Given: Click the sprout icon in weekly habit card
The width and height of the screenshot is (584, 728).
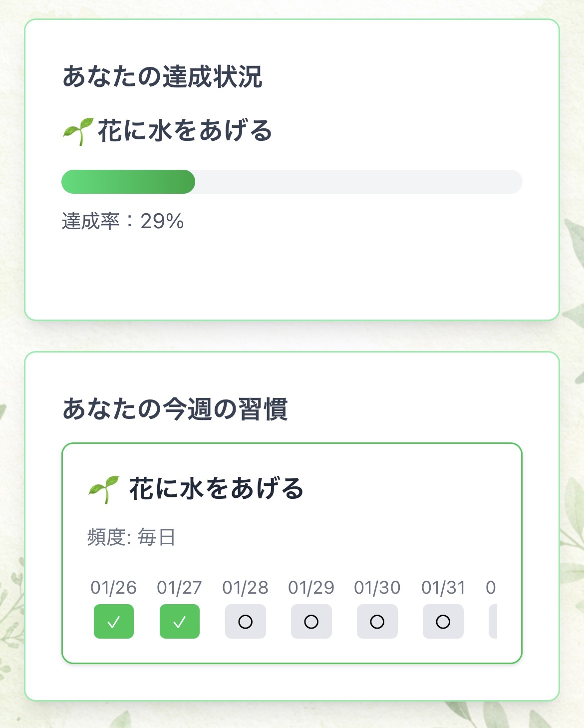Looking at the screenshot, I should (103, 489).
